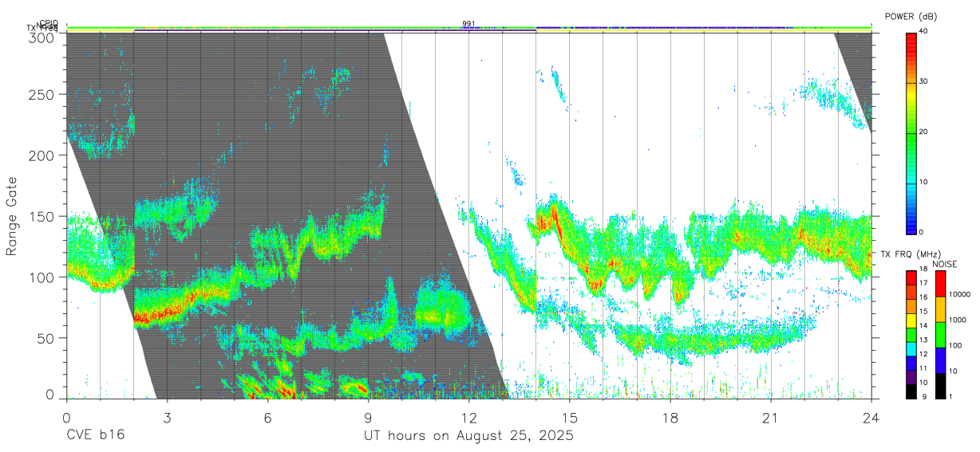Click the yellow 14–15 MHz frequency swatch
The image size is (980, 452).
911,320
